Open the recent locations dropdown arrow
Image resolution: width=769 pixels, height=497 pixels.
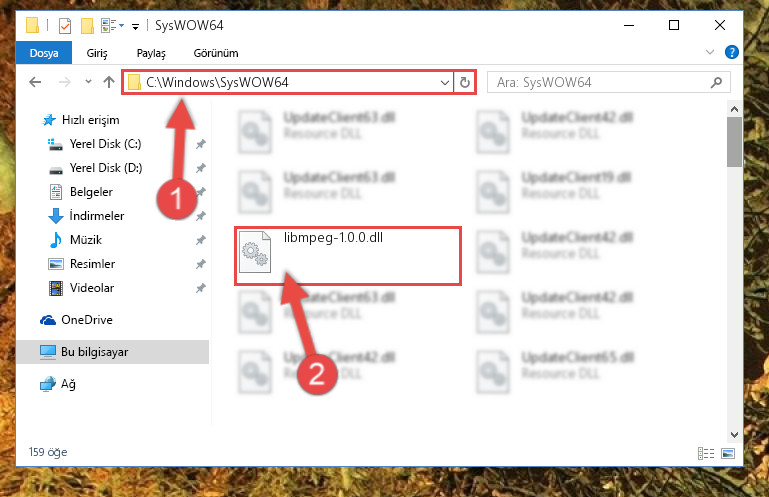point(88,81)
